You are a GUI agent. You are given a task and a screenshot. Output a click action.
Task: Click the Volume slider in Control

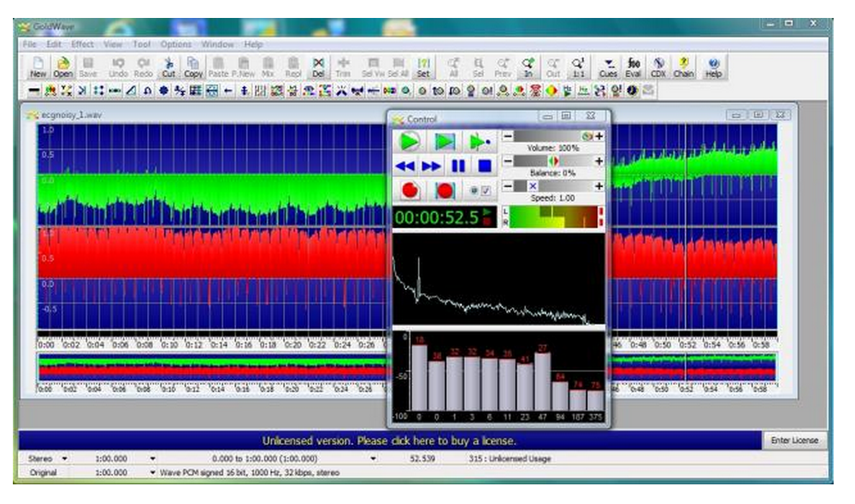coord(553,136)
